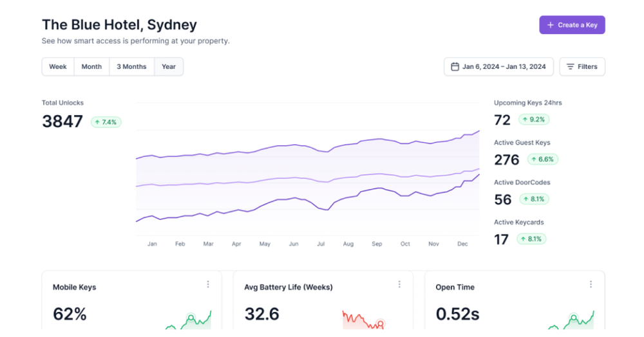Click the Create a Key button
The width and height of the screenshot is (644, 337).
pos(572,25)
